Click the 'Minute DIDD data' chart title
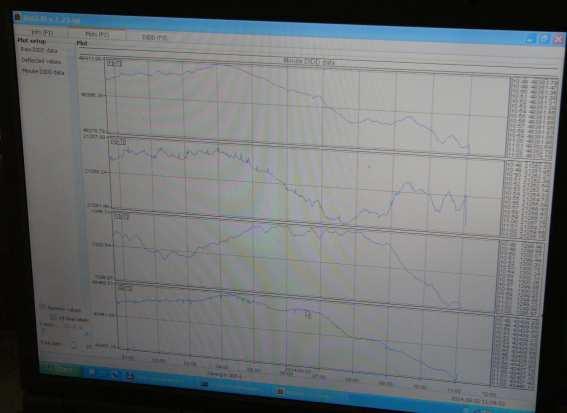 (309, 61)
